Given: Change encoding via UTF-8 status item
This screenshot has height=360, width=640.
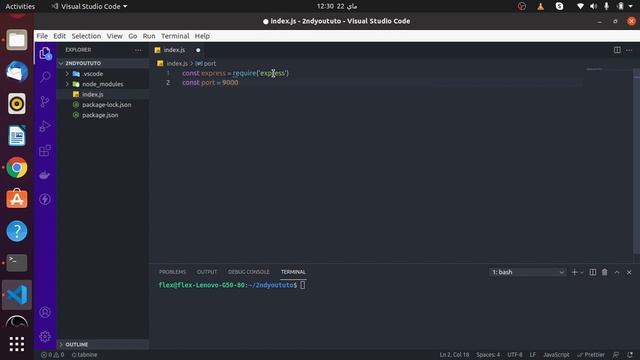Looking at the screenshot, I should pyautogui.click(x=515, y=355).
